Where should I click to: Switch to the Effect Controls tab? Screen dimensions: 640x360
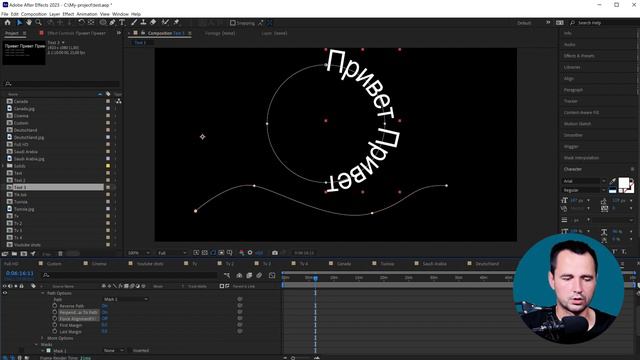76,33
